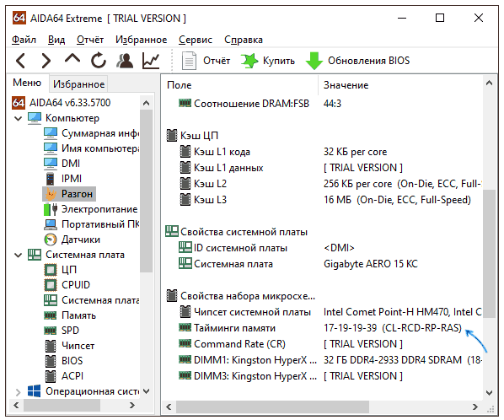
Task: Select the Command Rate (CR) row
Action: (x=323, y=344)
